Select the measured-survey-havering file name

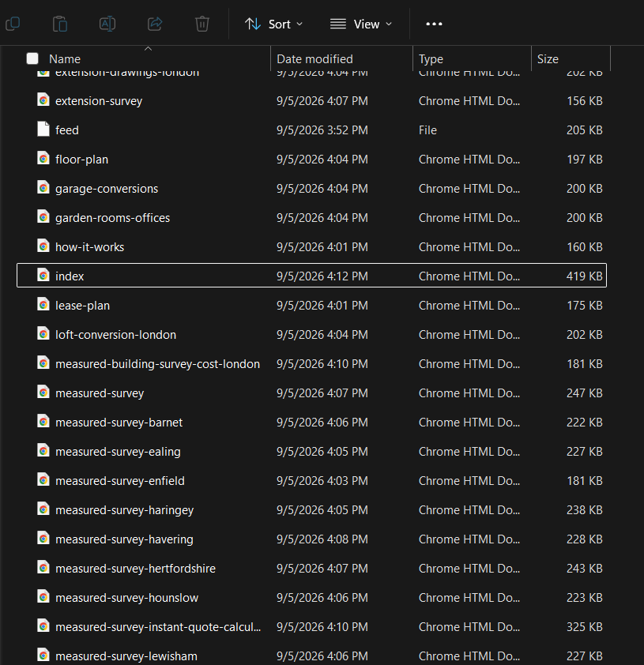coord(124,540)
